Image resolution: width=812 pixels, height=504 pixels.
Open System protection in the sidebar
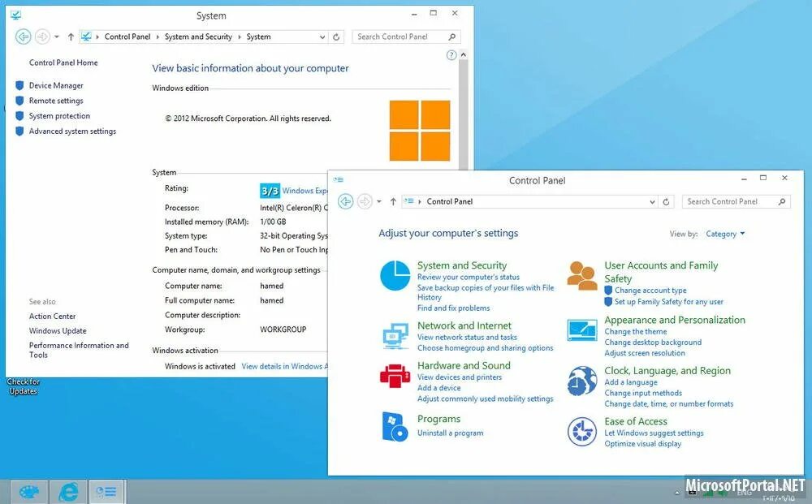coord(59,116)
